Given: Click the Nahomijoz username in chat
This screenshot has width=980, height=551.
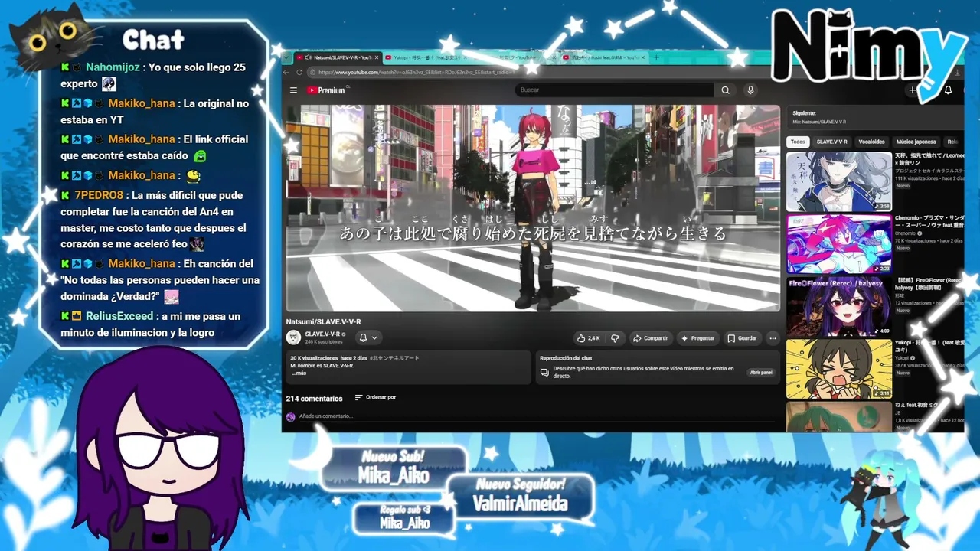Looking at the screenshot, I should point(113,67).
